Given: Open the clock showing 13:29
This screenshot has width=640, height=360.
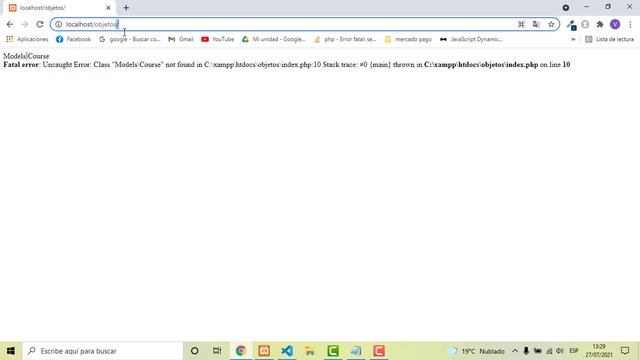Looking at the screenshot, I should [x=599, y=351].
